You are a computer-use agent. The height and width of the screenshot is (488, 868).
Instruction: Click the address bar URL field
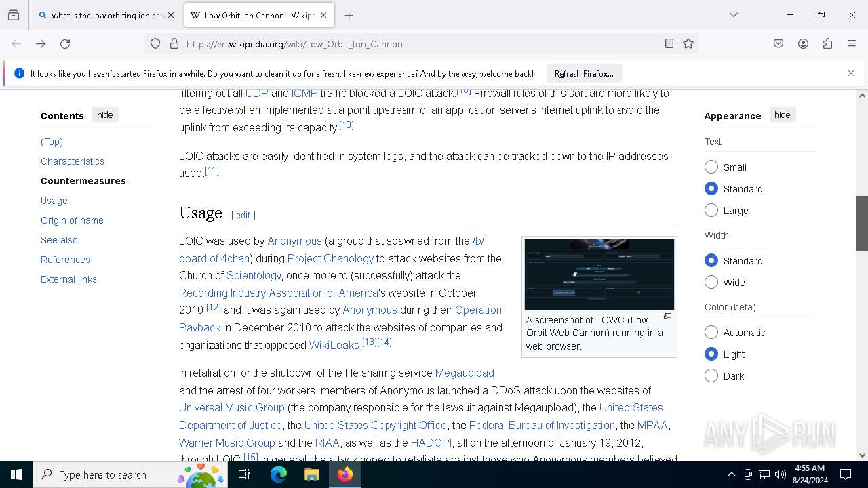(420, 43)
